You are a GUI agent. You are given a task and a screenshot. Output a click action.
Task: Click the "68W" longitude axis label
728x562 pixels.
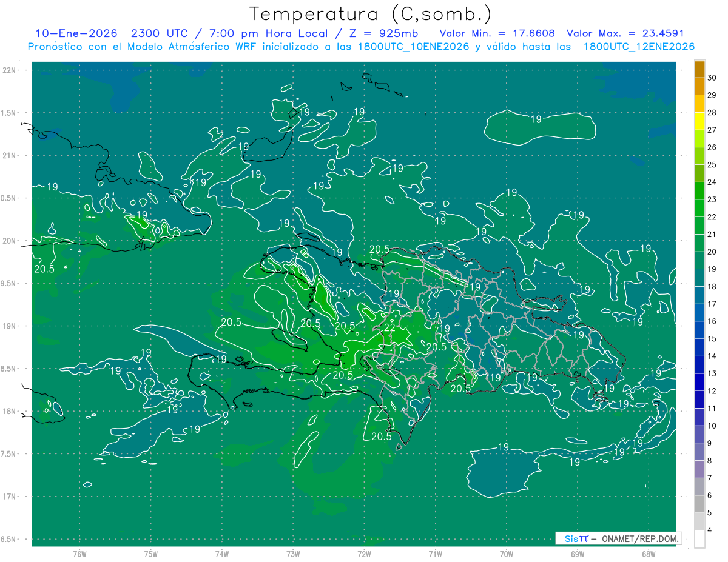[x=649, y=554]
